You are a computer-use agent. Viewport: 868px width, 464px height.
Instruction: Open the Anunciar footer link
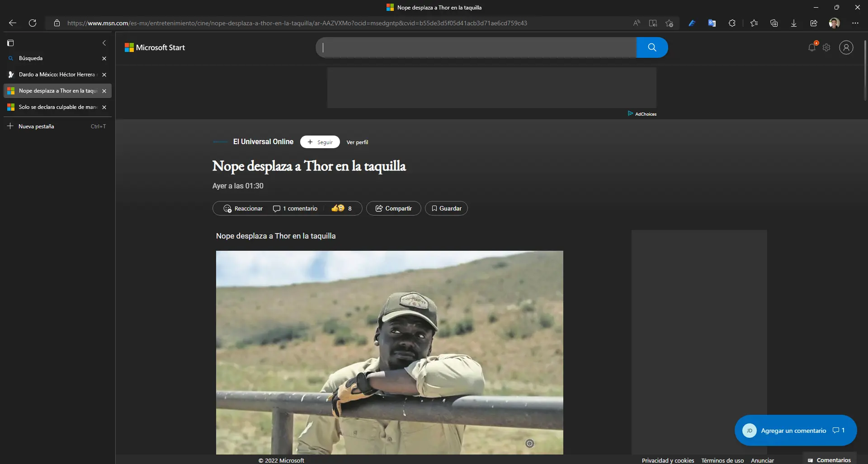[762, 460]
